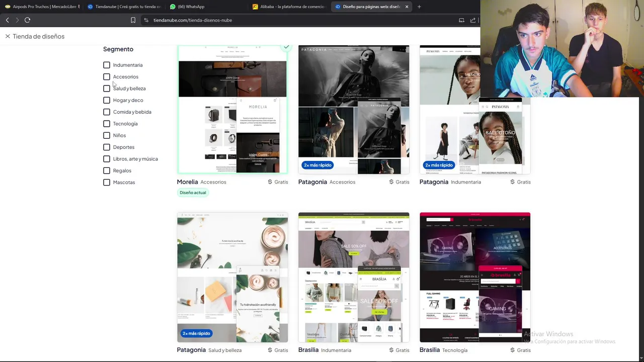Click 2x más rápido badge on Patagonia Indumentaria
644x362 pixels.
439,165
